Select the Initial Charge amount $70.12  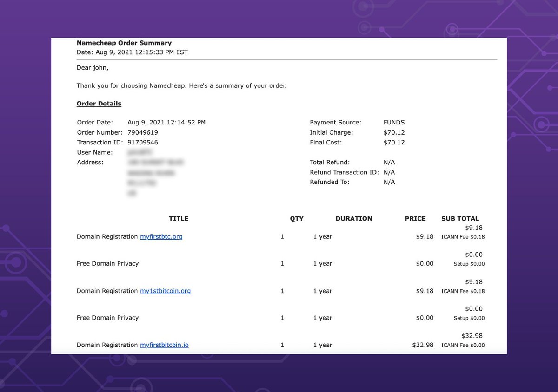394,133
